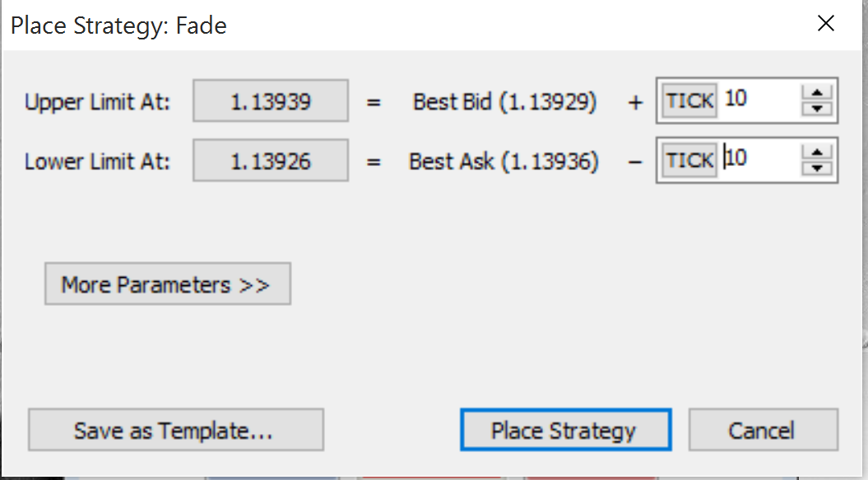Image resolution: width=868 pixels, height=480 pixels.
Task: Click the Lower Limit tick value field
Action: (x=760, y=159)
